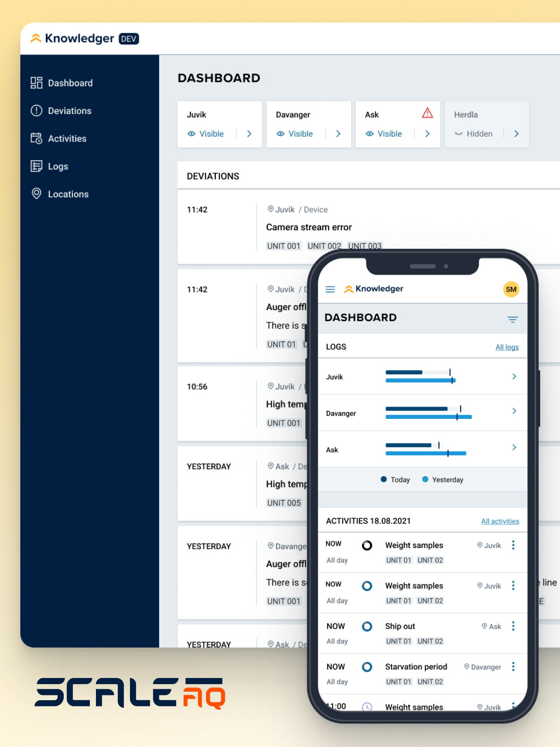The image size is (560, 747).
Task: Expand the Davanger log row chevron on phone
Action: point(514,411)
